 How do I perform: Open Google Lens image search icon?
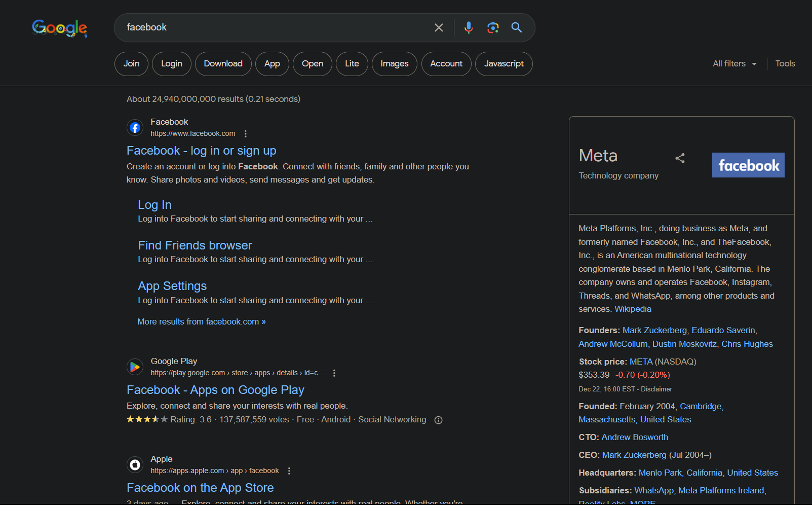click(493, 27)
